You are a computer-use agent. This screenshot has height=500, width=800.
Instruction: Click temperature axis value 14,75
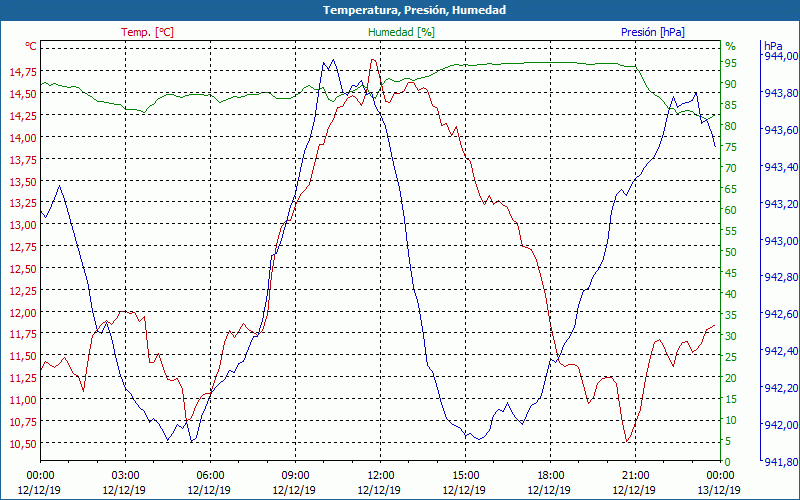[23, 72]
